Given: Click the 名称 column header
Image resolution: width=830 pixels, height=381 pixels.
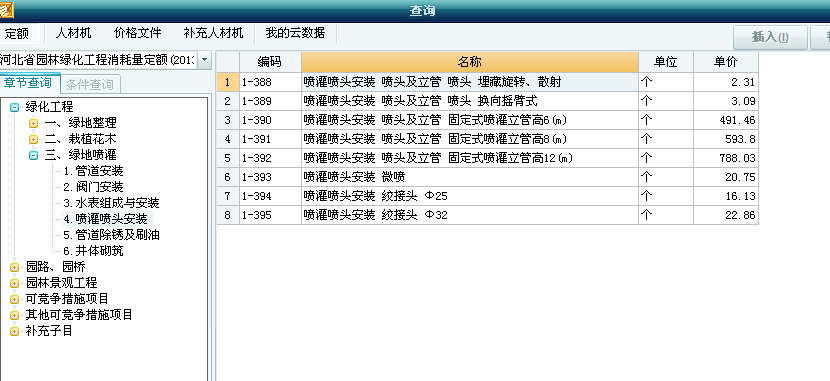Looking at the screenshot, I should [470, 62].
